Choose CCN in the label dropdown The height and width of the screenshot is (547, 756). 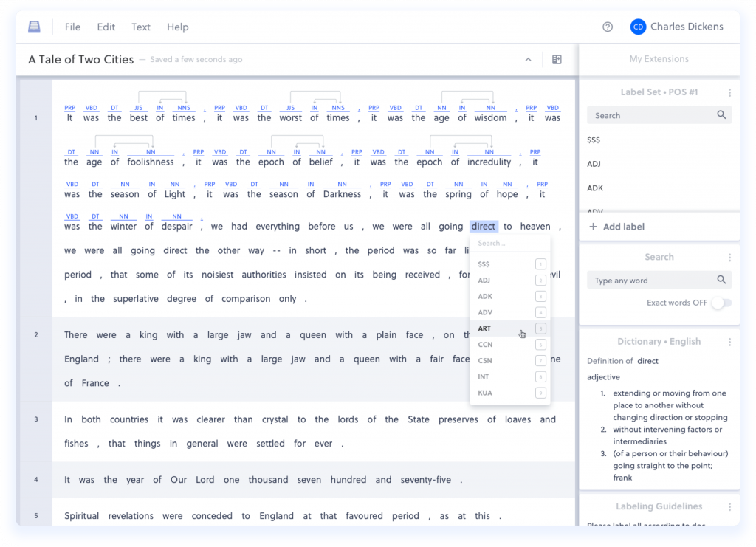510,345
